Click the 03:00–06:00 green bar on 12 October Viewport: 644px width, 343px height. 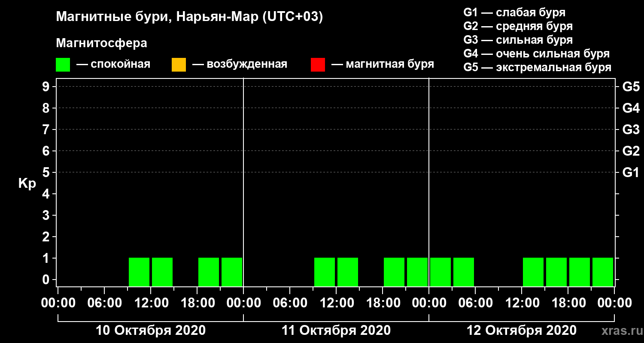pos(464,272)
